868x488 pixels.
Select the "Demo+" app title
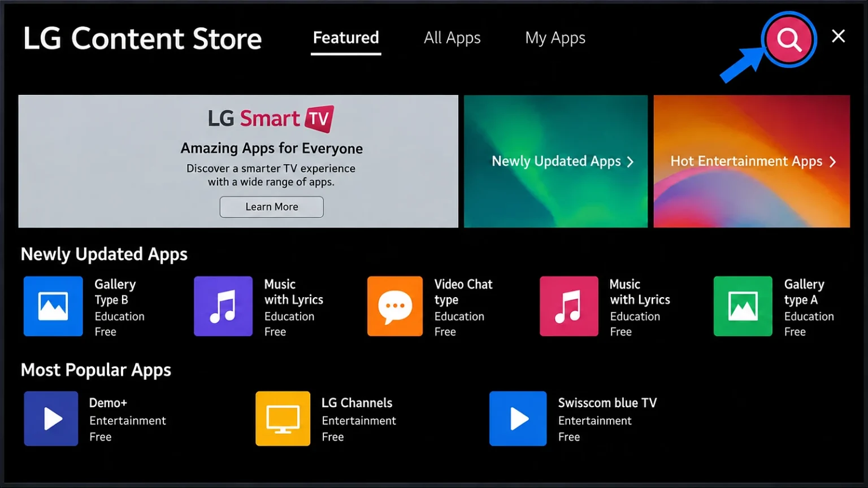pos(108,403)
